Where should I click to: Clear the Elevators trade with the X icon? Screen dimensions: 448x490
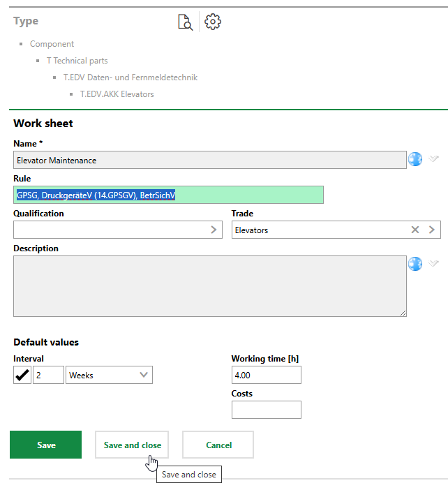tap(415, 230)
